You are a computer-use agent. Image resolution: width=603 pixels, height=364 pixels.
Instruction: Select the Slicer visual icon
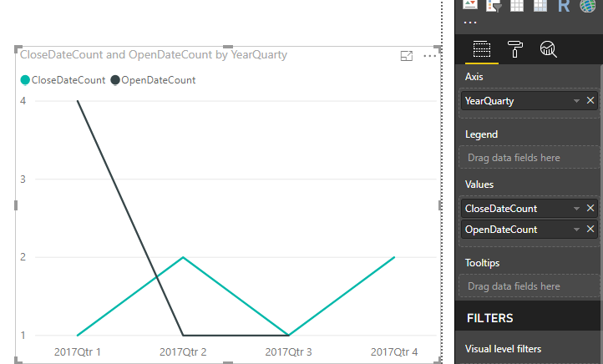(x=494, y=5)
